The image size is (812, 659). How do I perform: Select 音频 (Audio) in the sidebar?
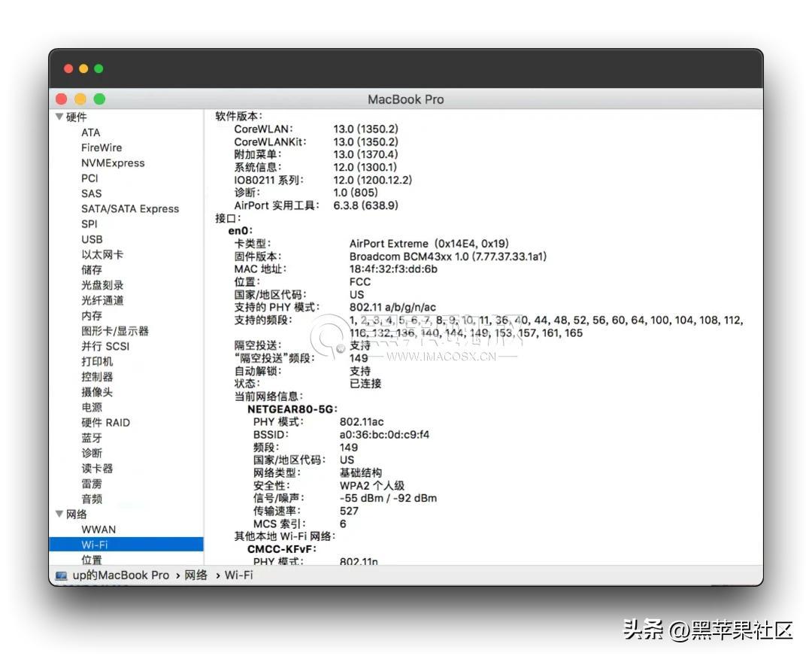[x=91, y=498]
